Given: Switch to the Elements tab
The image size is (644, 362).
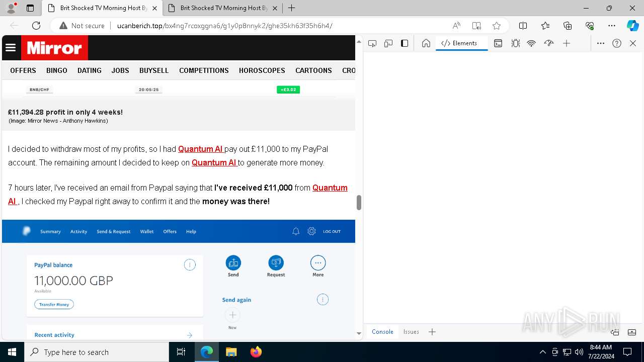Looking at the screenshot, I should [461, 43].
